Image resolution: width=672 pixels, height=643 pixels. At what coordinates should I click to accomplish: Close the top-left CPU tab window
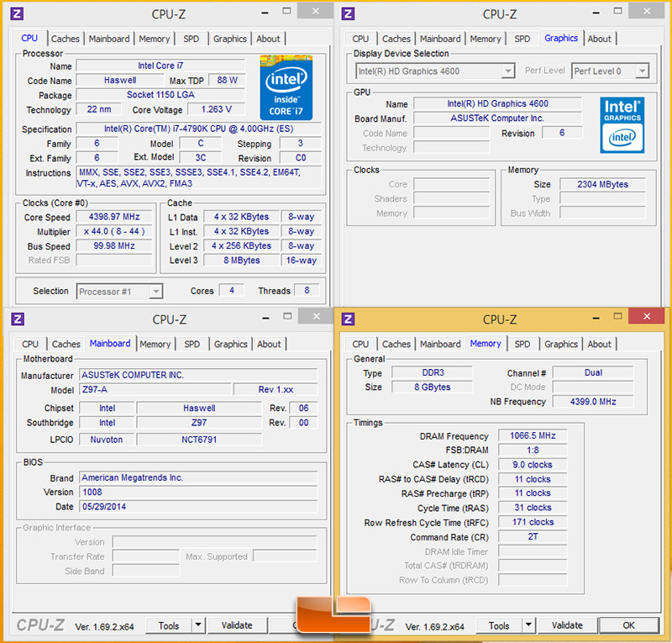point(316,11)
